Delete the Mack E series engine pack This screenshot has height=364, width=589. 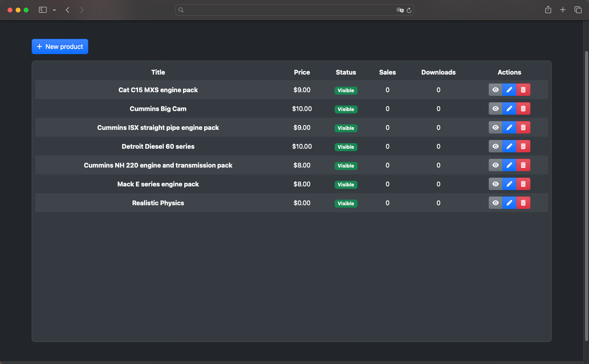tap(523, 184)
